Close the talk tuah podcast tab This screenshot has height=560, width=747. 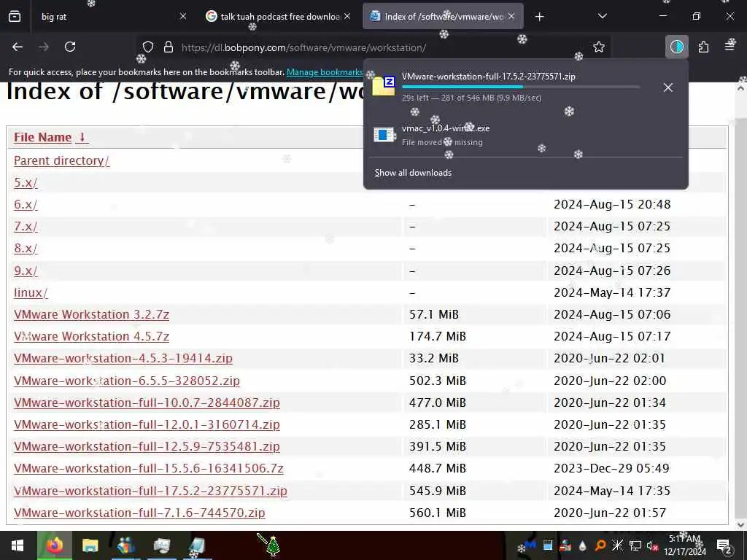(347, 17)
